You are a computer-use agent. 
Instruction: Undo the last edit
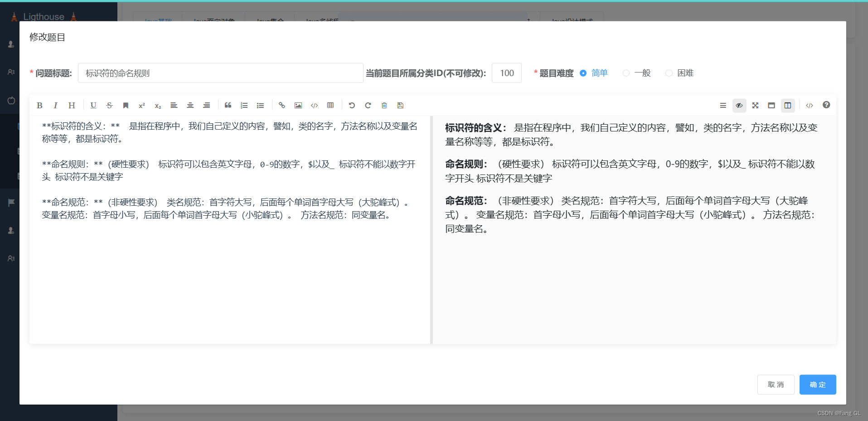pos(352,105)
